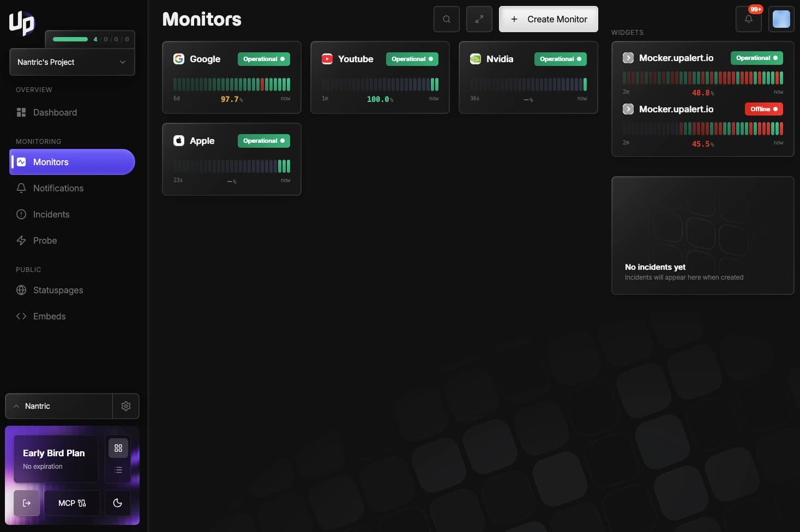
Task: Click the profile avatar in top right corner
Action: (781, 19)
